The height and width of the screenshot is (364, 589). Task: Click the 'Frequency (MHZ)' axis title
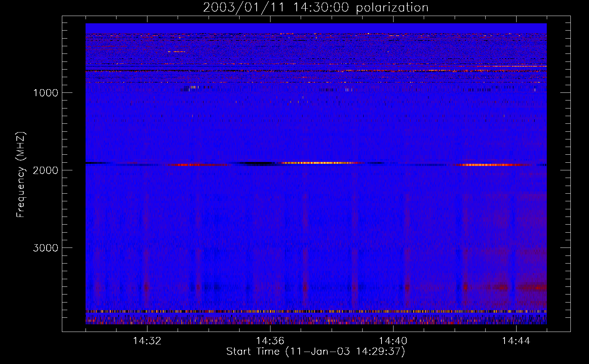21,175
